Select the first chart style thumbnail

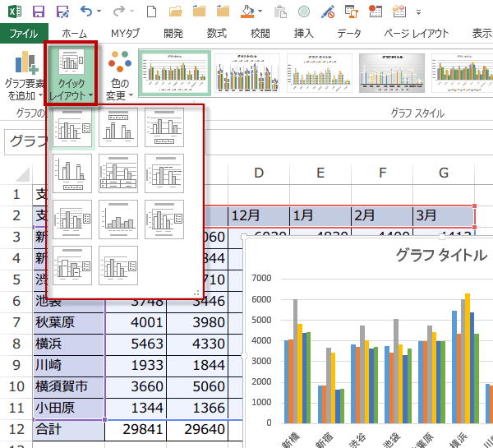(x=175, y=73)
